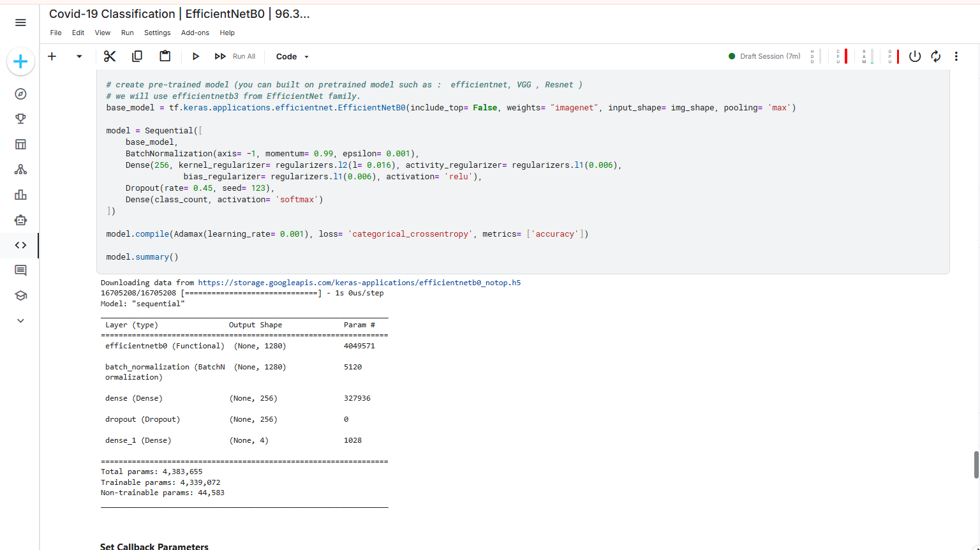Restart the kernel using the circular arrows icon
Image resolution: width=980 pixels, height=550 pixels.
935,56
